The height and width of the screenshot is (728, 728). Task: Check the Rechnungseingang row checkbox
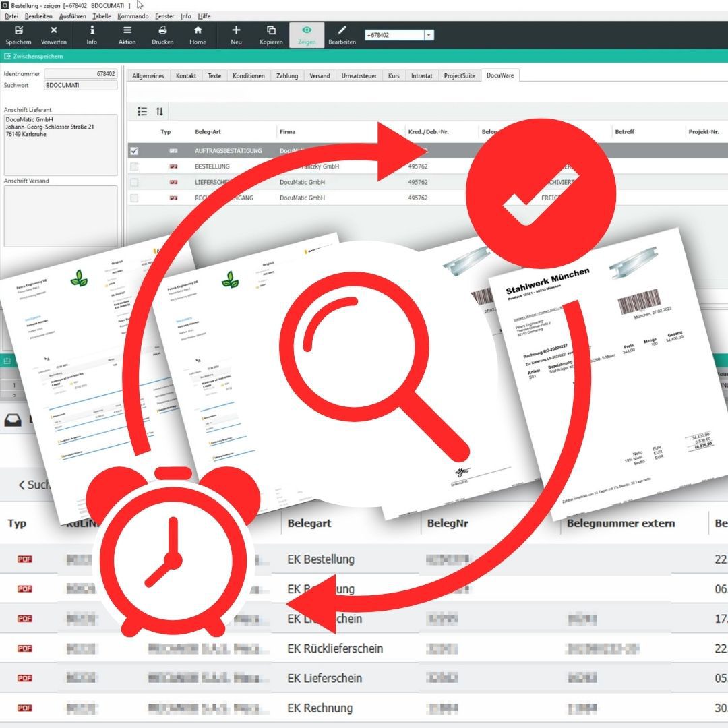coord(134,198)
